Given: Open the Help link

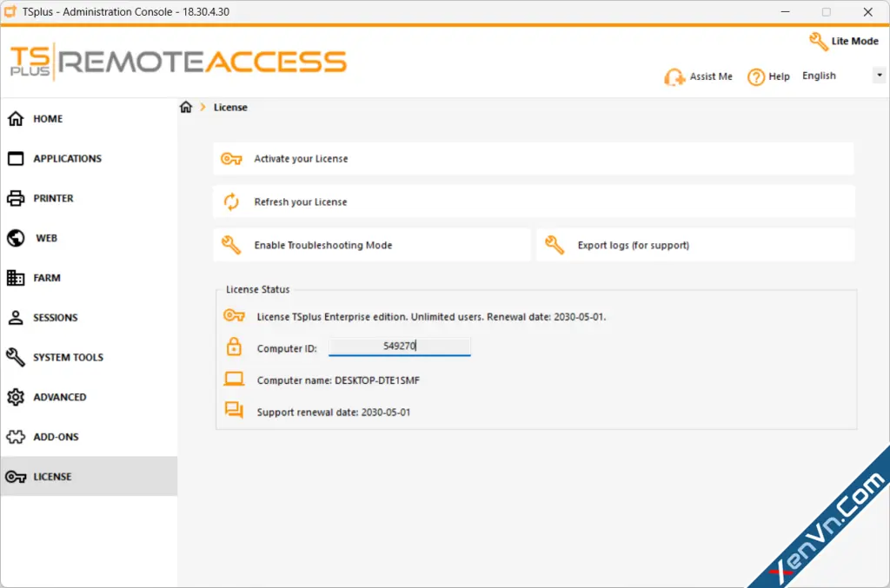Looking at the screenshot, I should 779,76.
